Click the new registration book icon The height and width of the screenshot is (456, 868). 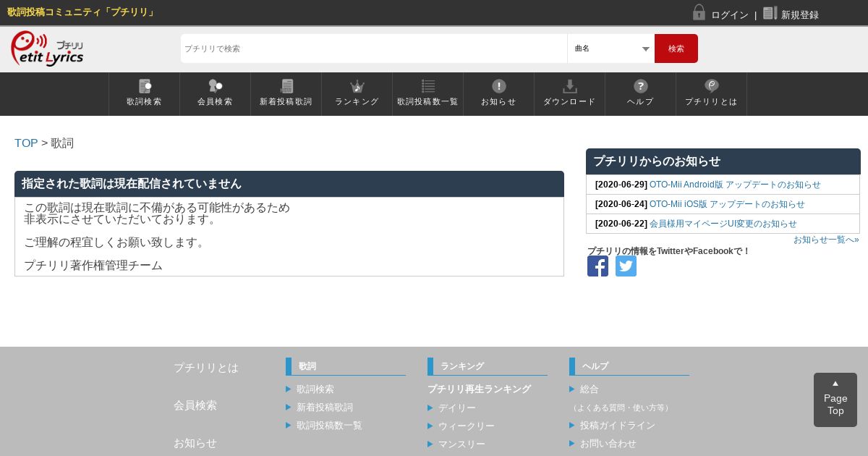(x=770, y=13)
